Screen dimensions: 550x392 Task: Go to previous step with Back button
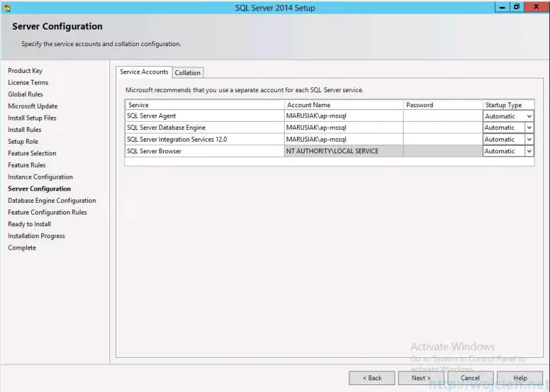372,378
